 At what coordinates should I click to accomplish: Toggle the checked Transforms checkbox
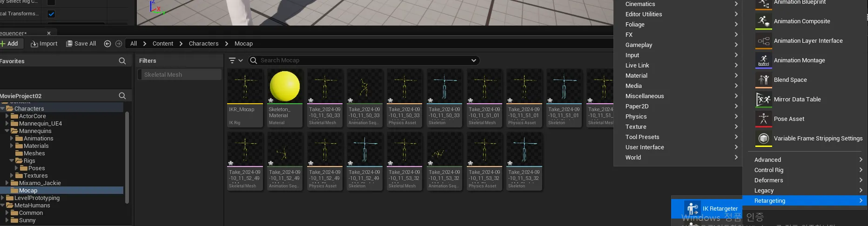click(x=51, y=14)
